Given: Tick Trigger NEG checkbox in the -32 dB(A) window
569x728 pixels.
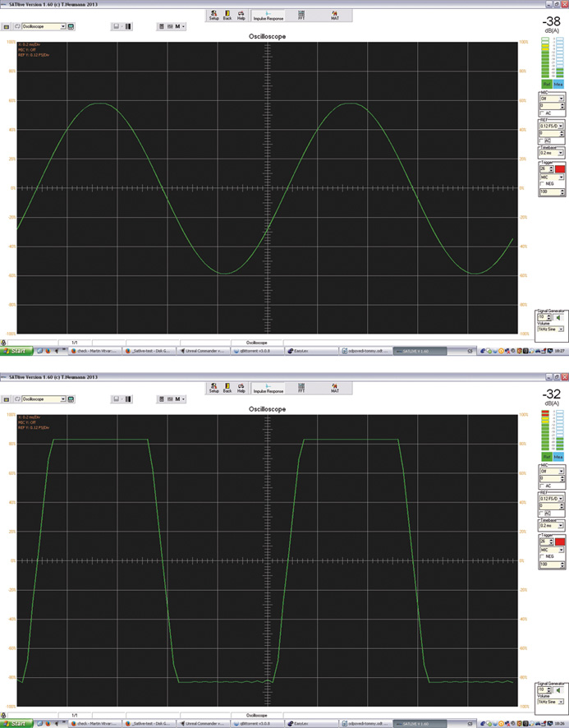Looking at the screenshot, I should [x=542, y=556].
